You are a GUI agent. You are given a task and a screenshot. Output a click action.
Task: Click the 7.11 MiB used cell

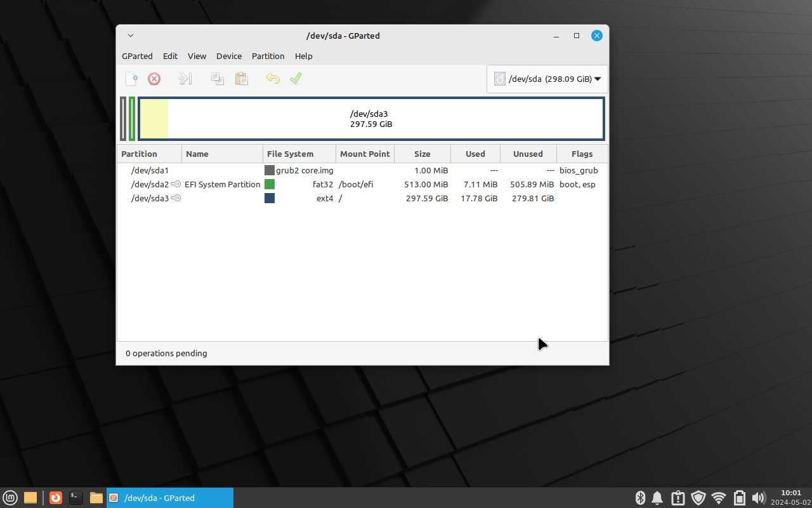481,184
